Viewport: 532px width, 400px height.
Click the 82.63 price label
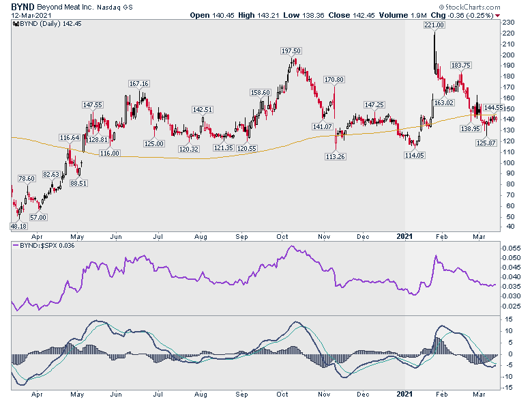(x=51, y=175)
